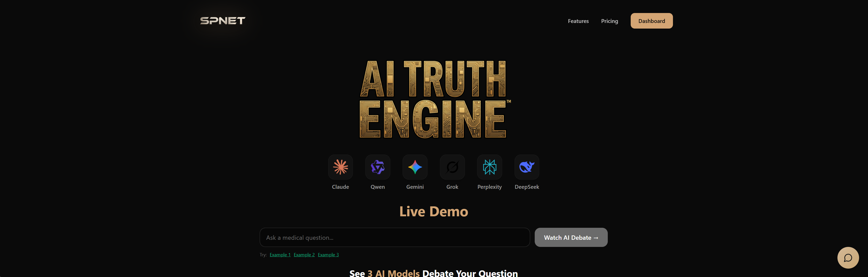This screenshot has height=277, width=868.
Task: Open Example 2 sample question
Action: click(304, 254)
